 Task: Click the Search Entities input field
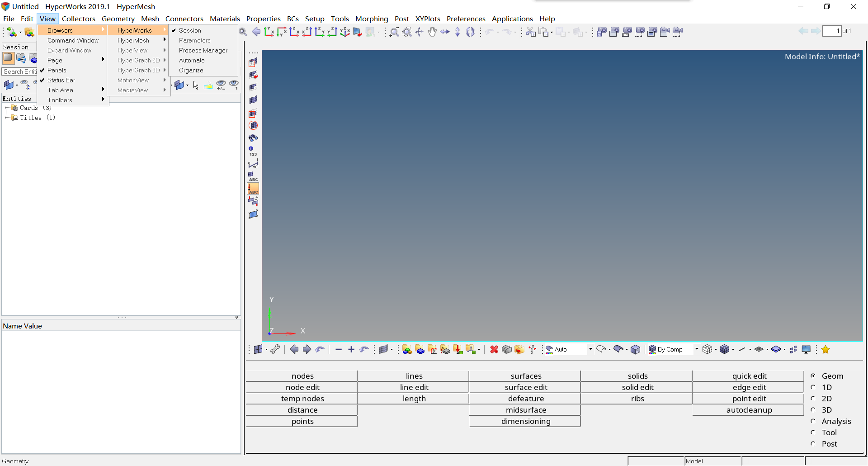(x=19, y=71)
